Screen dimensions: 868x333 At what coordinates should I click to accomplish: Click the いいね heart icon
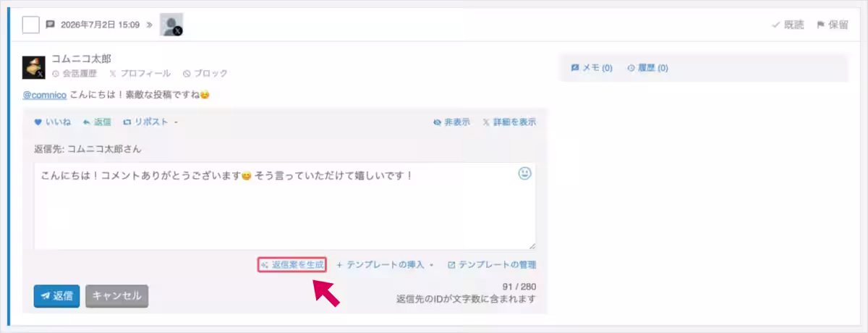pos(38,122)
